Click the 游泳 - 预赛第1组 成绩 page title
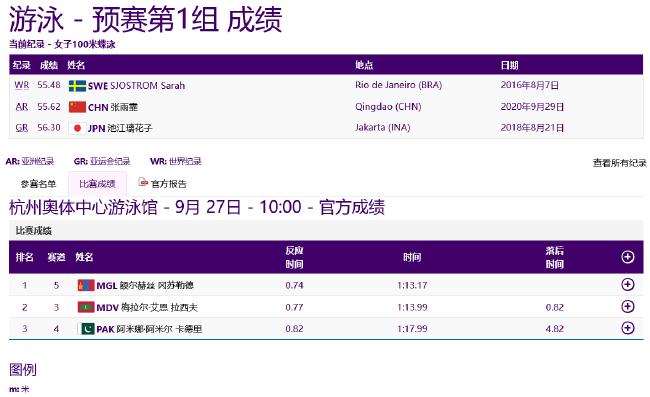This screenshot has height=397, width=650. (x=146, y=19)
